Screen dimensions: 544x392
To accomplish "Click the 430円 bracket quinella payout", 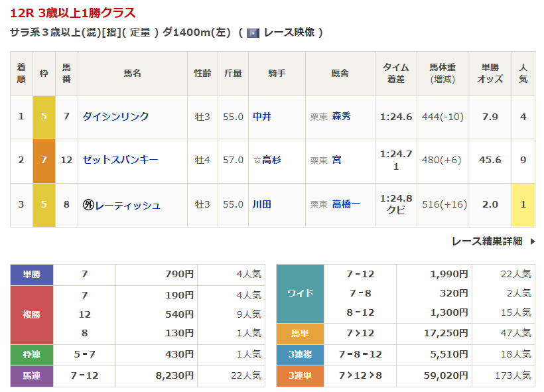I will (x=179, y=355).
